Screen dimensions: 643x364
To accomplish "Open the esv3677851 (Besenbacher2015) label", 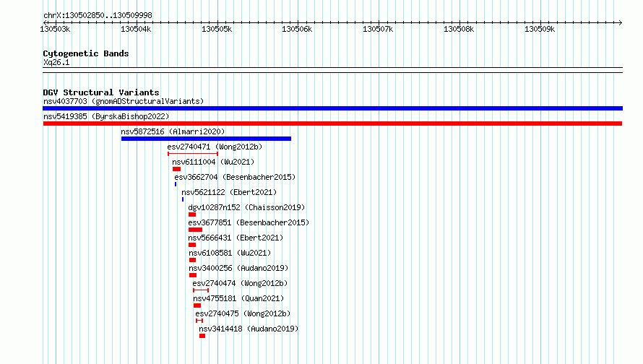I will pyautogui.click(x=249, y=222).
